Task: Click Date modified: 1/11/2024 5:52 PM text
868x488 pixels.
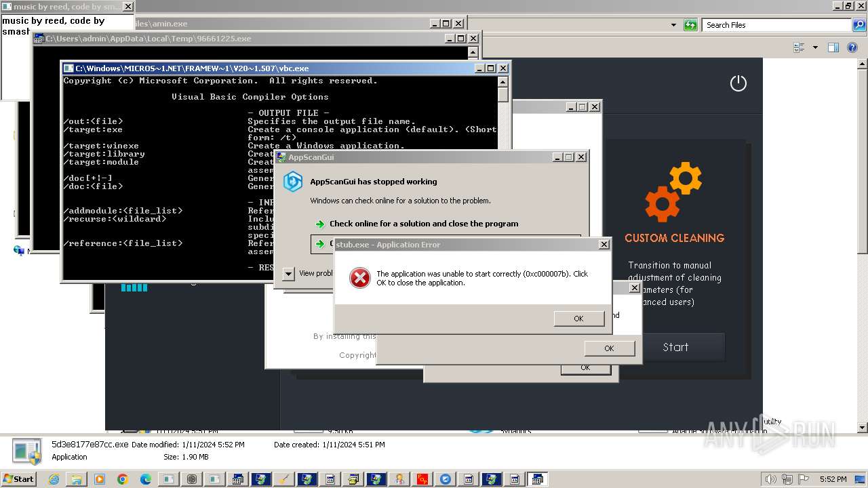Action: [188, 445]
